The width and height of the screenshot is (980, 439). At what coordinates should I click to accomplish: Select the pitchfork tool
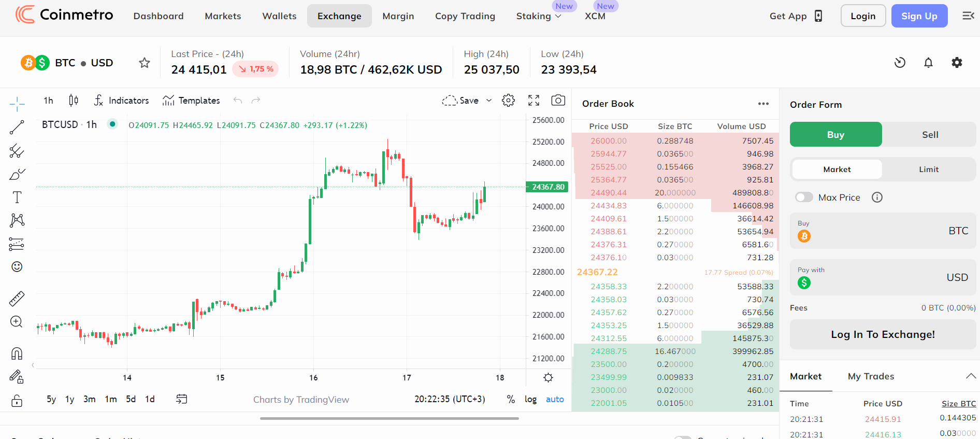point(17,151)
